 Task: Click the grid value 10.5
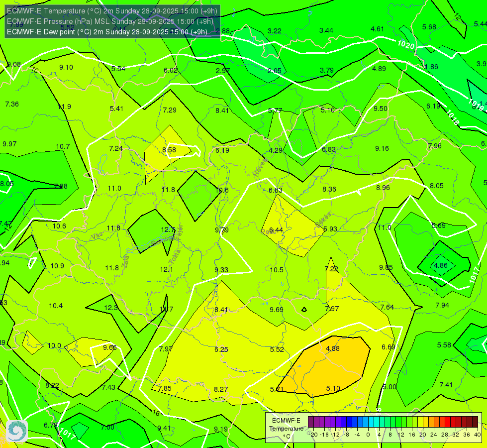(277, 270)
